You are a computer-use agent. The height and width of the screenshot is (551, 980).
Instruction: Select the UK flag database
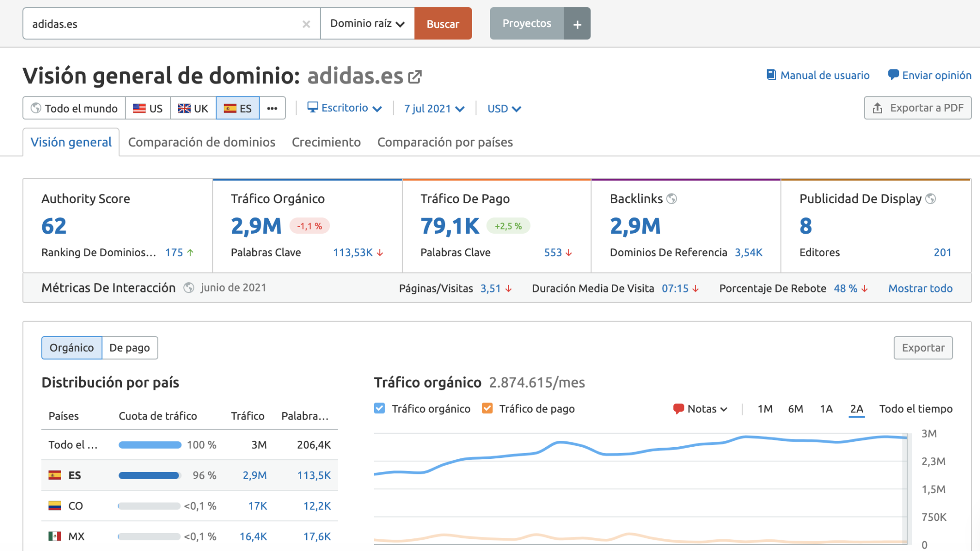[x=193, y=108]
